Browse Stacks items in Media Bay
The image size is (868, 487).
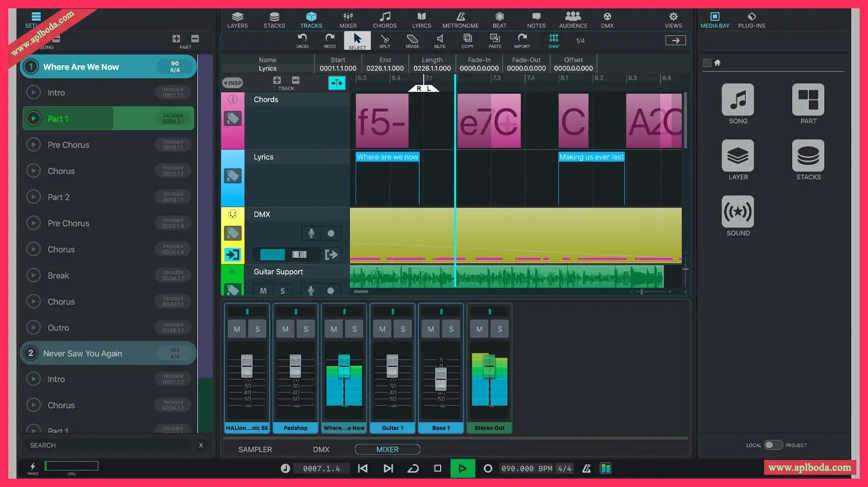tap(808, 160)
